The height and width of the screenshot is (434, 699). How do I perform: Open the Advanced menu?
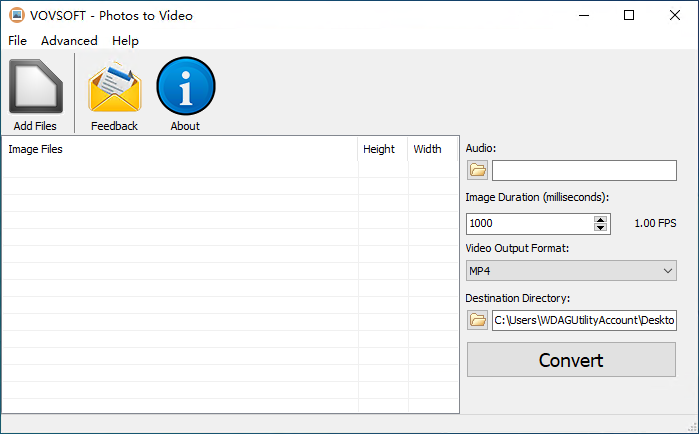click(69, 41)
